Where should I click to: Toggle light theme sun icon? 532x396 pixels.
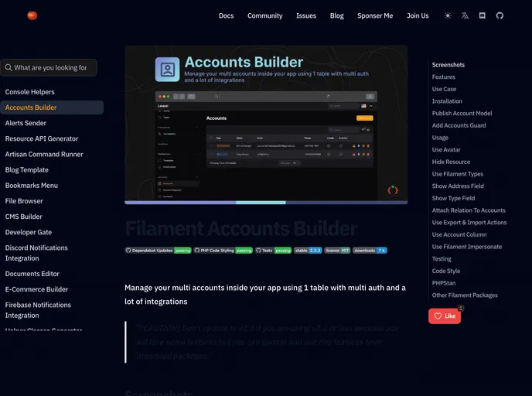pos(448,15)
